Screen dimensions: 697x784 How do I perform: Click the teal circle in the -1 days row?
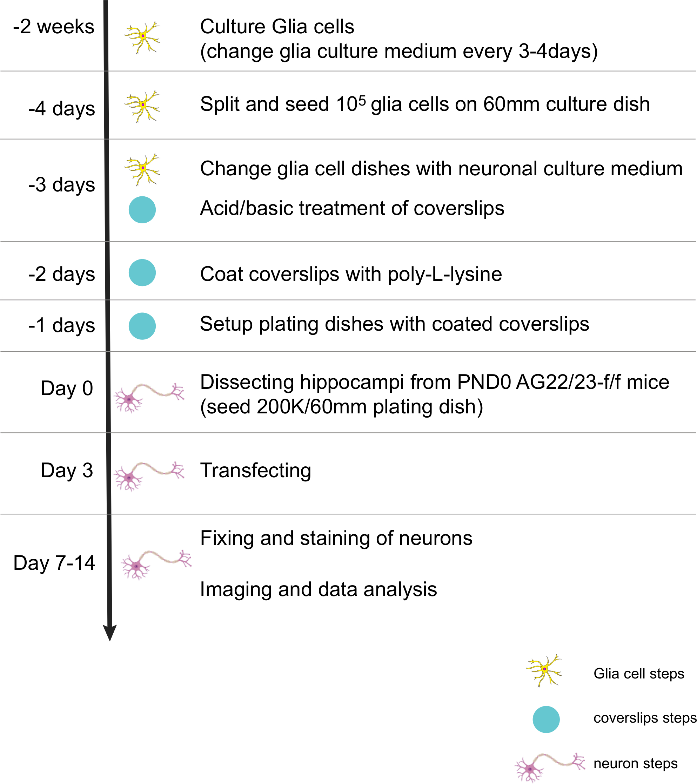[x=142, y=326]
